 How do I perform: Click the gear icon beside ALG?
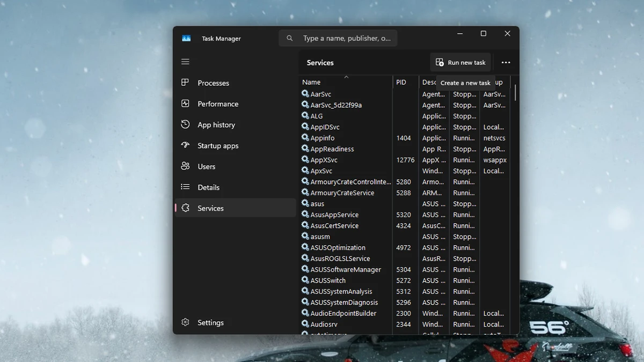305,116
